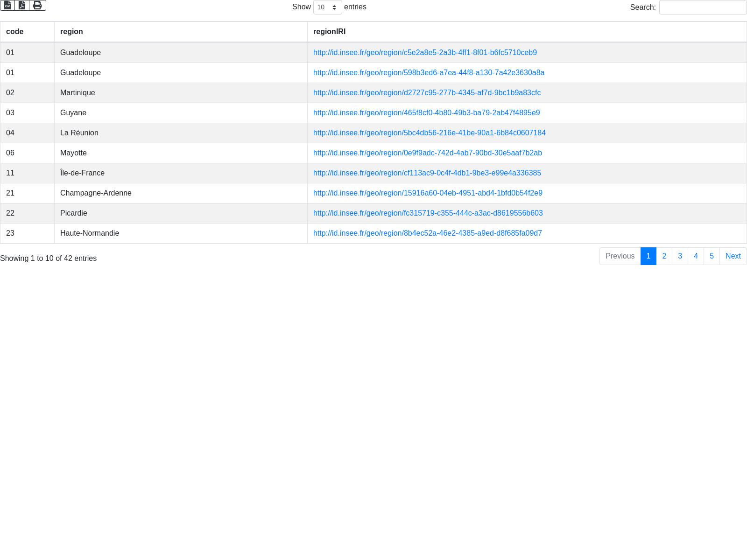Open the Île-de-France region IRI link

click(x=427, y=173)
